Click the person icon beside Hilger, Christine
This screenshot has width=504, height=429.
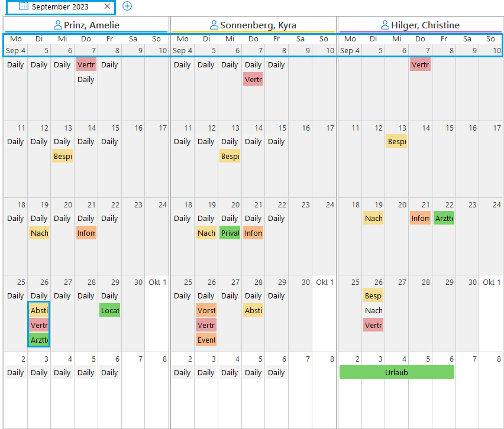pyautogui.click(x=385, y=25)
